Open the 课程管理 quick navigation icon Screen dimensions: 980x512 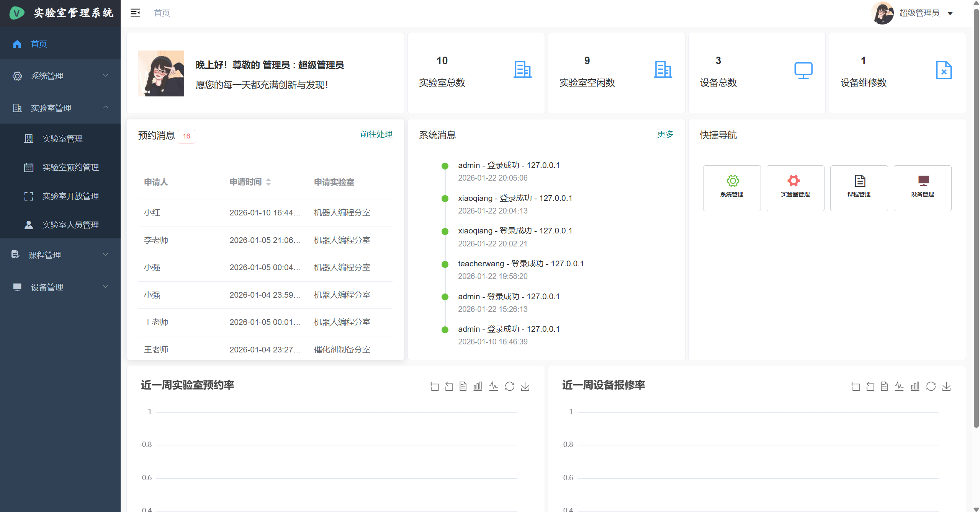pyautogui.click(x=859, y=188)
